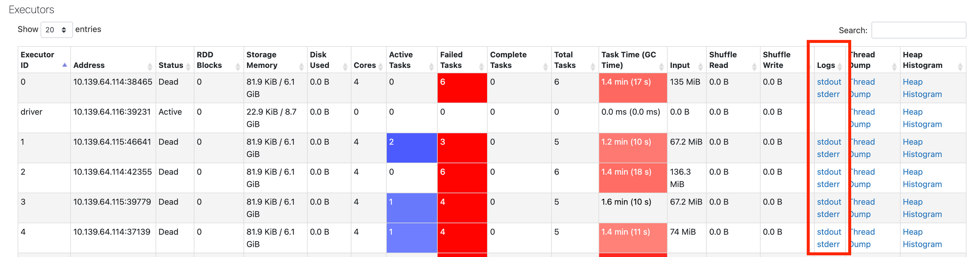The height and width of the screenshot is (257, 980).
Task: Open stdout log for executor 4
Action: point(829,232)
